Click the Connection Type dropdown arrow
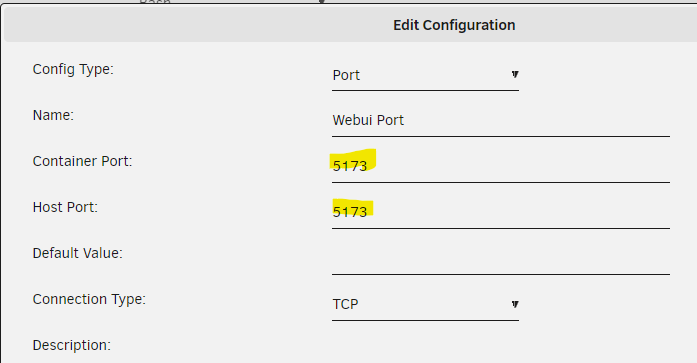The image size is (697, 363). 515,304
